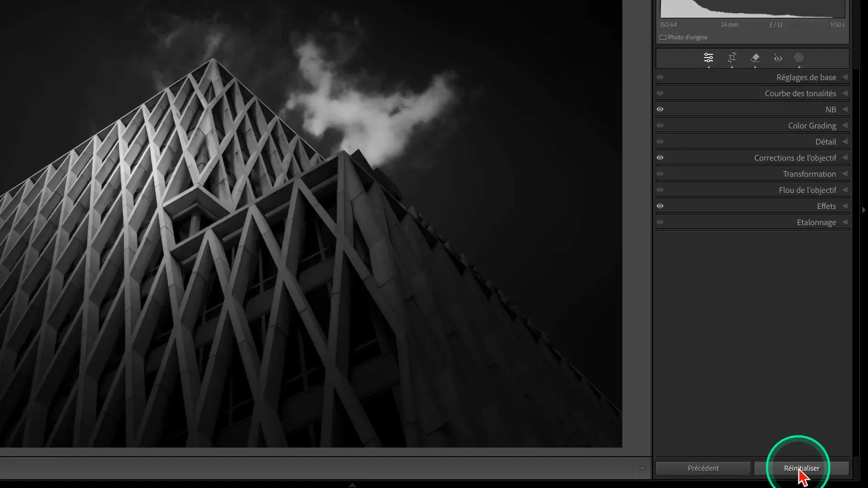Image resolution: width=868 pixels, height=488 pixels.
Task: Toggle Réglages de base panel visibility eye
Action: click(x=660, y=77)
